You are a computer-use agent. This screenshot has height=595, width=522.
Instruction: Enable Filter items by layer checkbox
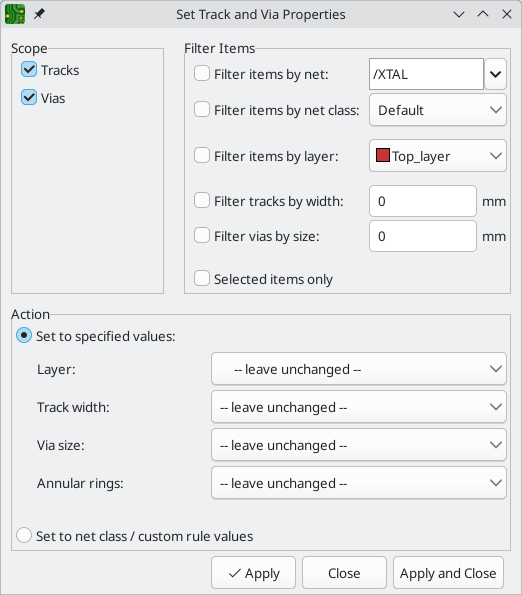pos(202,156)
